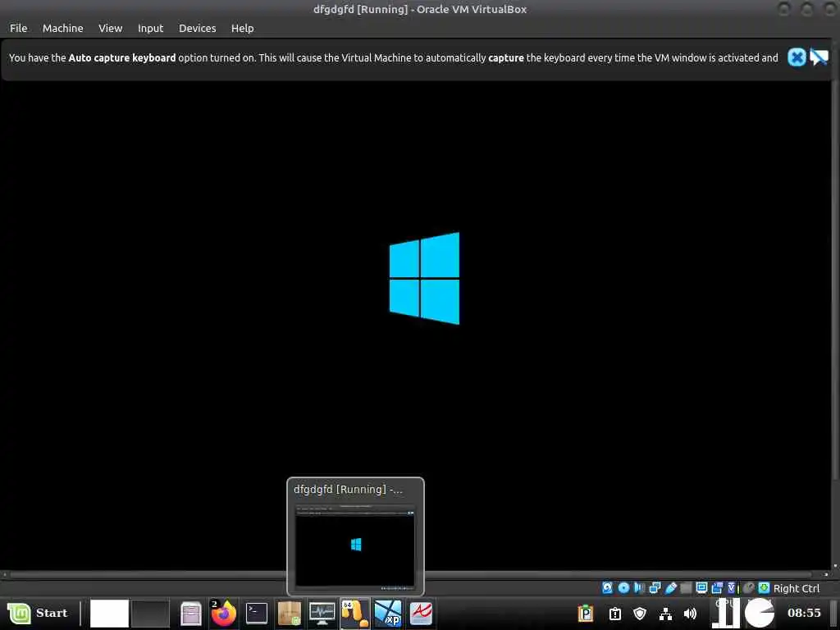The width and height of the screenshot is (840, 630).
Task: Click the don't-show-again notification icon
Action: coord(819,57)
